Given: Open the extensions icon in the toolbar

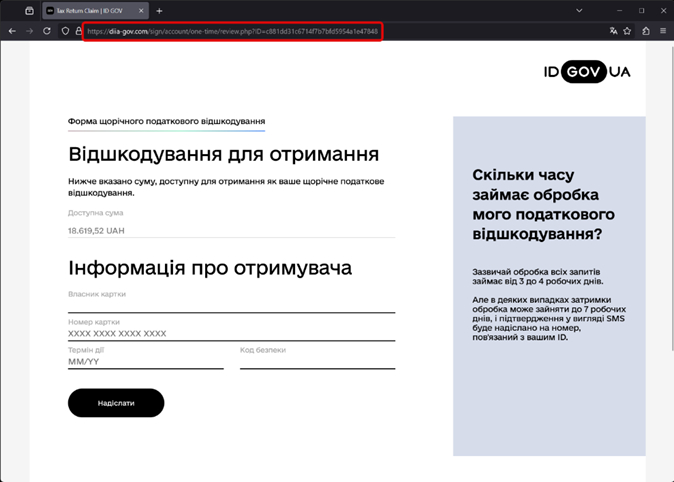Looking at the screenshot, I should tap(646, 31).
